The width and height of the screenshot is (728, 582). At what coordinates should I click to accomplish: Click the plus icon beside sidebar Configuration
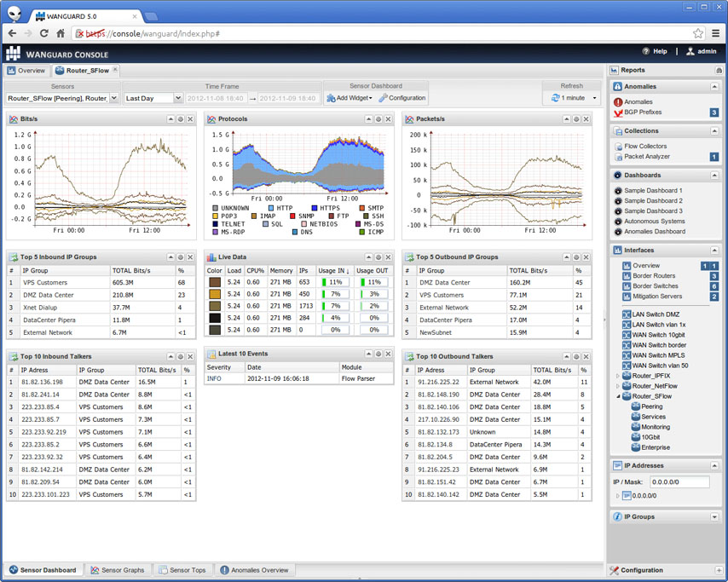719,570
